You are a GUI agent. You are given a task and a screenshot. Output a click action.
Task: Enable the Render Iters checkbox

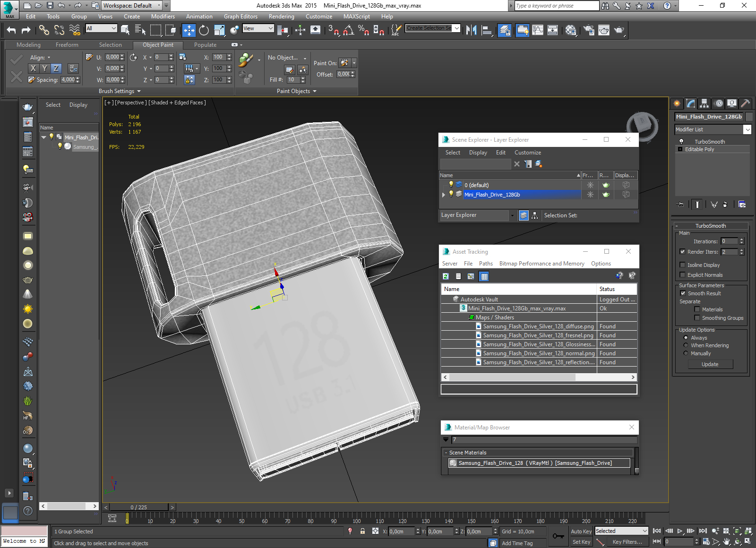pos(682,252)
